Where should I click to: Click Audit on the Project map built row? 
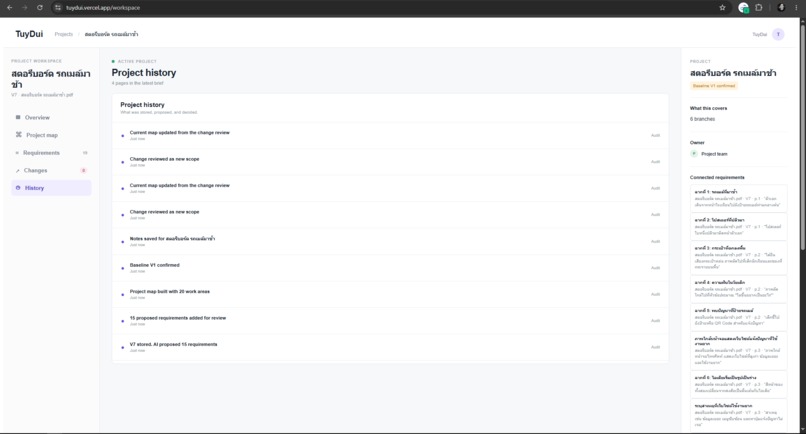point(655,294)
